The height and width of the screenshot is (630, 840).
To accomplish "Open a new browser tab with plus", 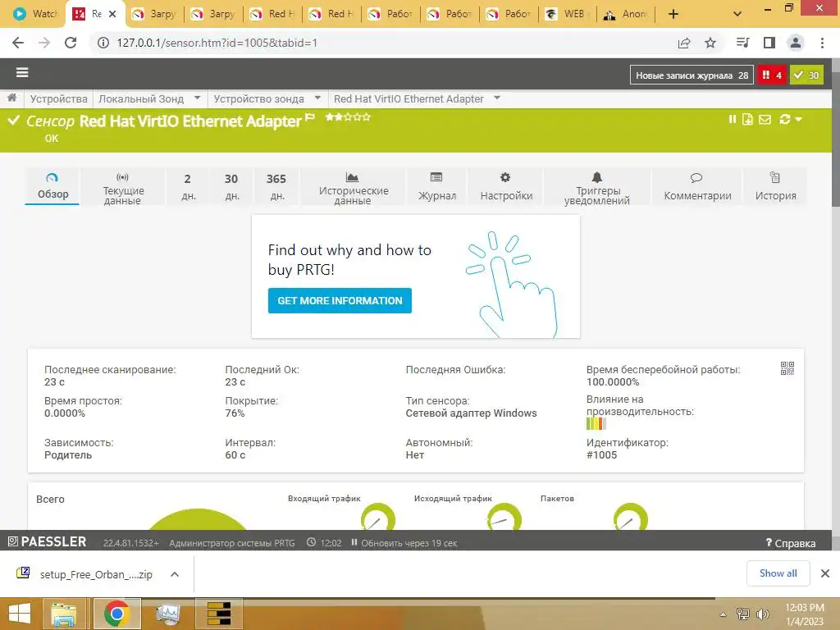I will tap(673, 15).
